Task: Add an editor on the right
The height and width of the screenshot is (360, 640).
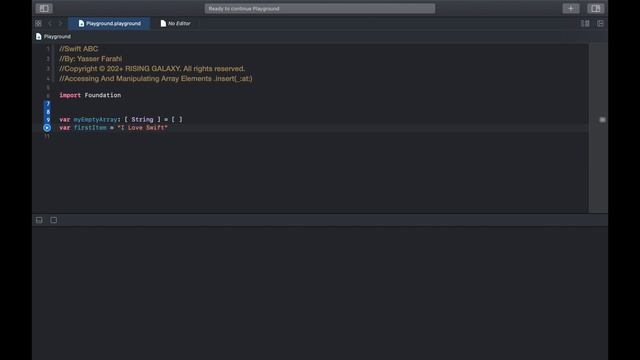Action: 600,23
